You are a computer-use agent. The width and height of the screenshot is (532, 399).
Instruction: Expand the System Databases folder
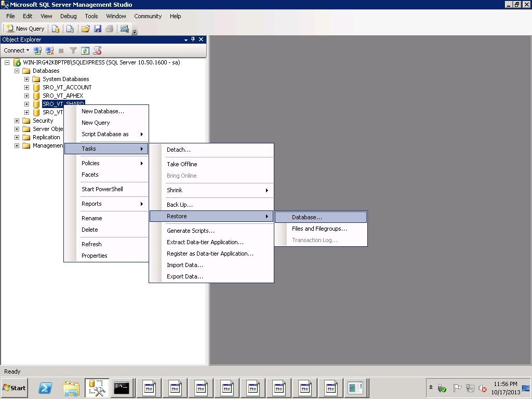click(26, 79)
